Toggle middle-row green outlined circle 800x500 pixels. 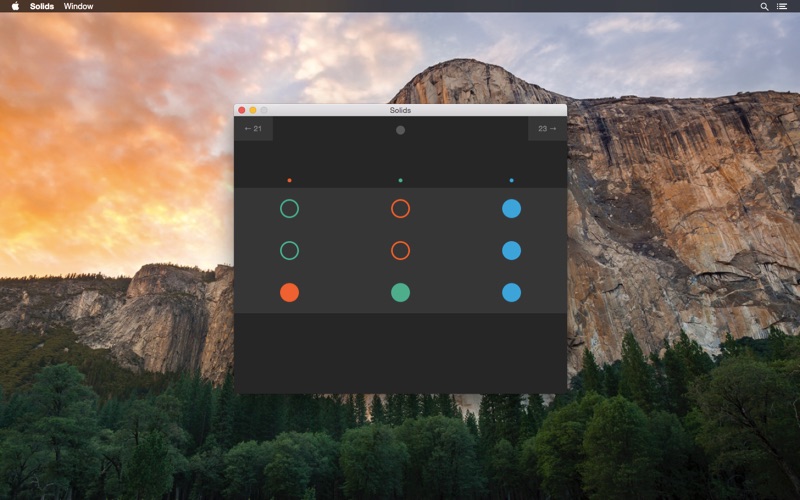click(x=289, y=251)
